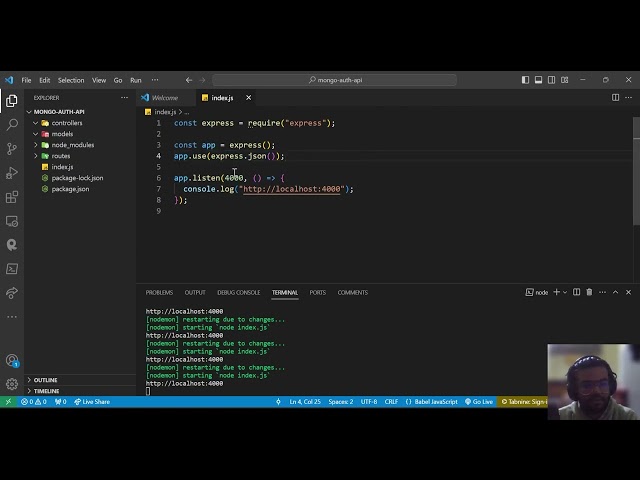
Task: Collapse the MONGO-AUTH-API root folder
Action: tap(29, 112)
